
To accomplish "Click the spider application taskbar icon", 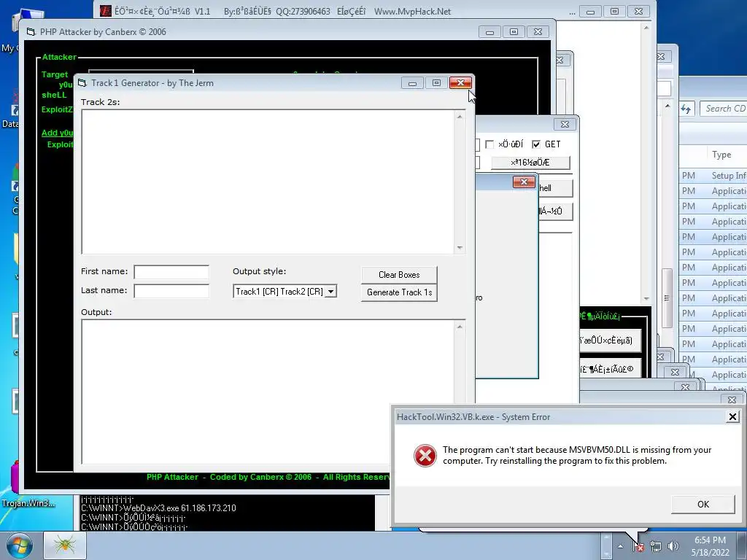I will pyautogui.click(x=65, y=545).
